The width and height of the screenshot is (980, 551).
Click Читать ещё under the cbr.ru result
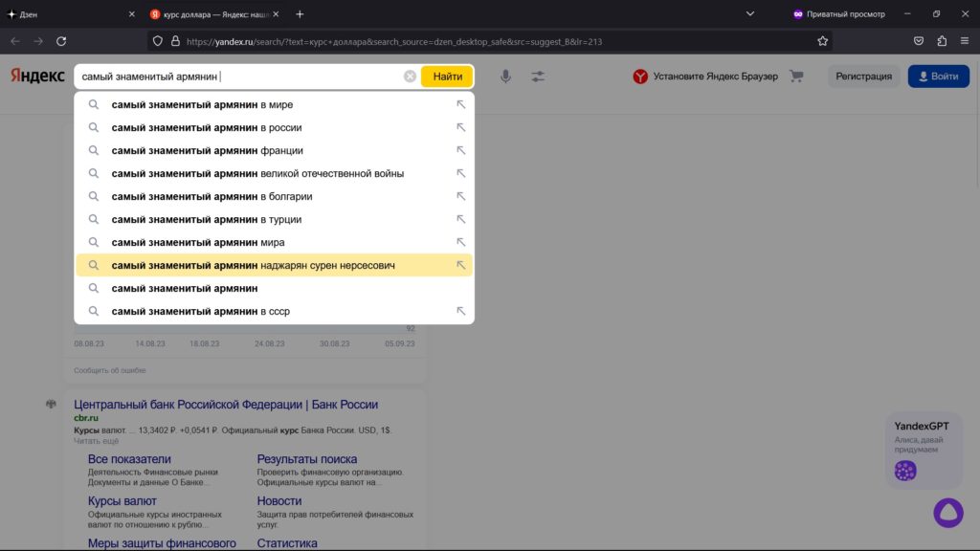97,441
